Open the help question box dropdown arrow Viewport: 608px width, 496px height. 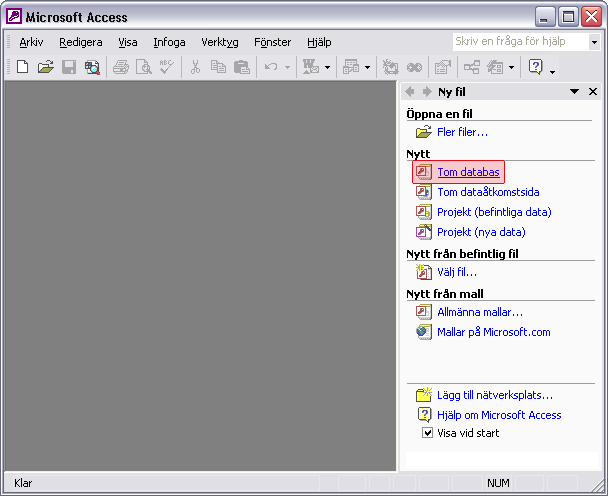tap(593, 42)
